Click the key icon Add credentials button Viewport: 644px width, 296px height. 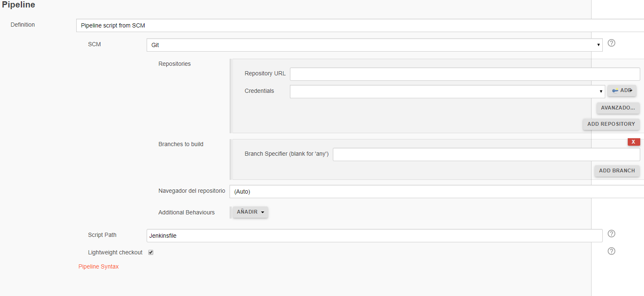tap(622, 90)
